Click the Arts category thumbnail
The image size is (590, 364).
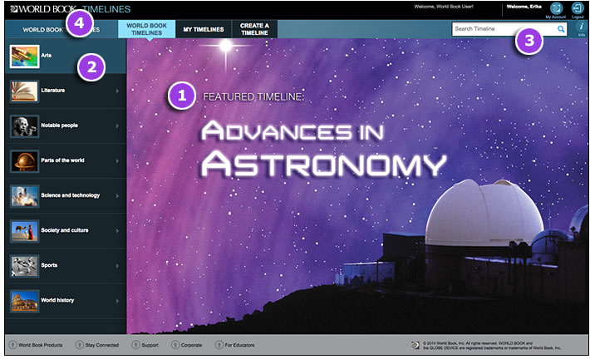[x=24, y=57]
